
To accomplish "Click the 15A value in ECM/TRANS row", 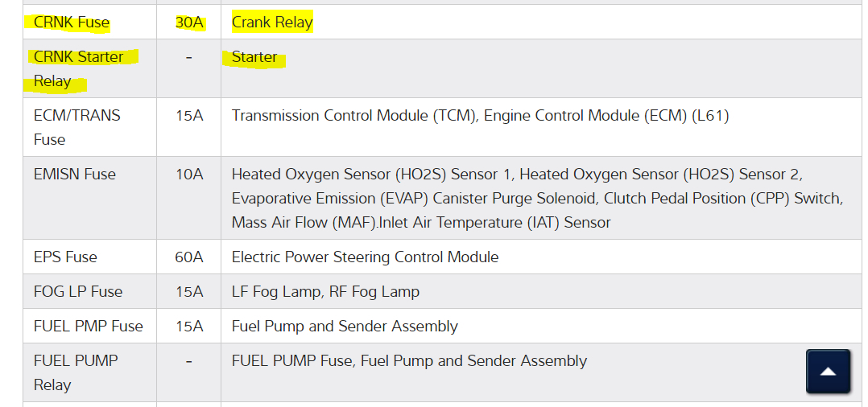I will 189,116.
